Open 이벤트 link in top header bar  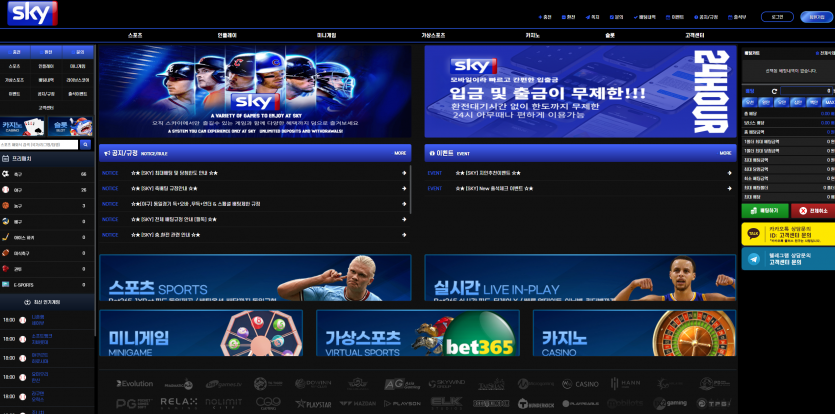pyautogui.click(x=675, y=17)
